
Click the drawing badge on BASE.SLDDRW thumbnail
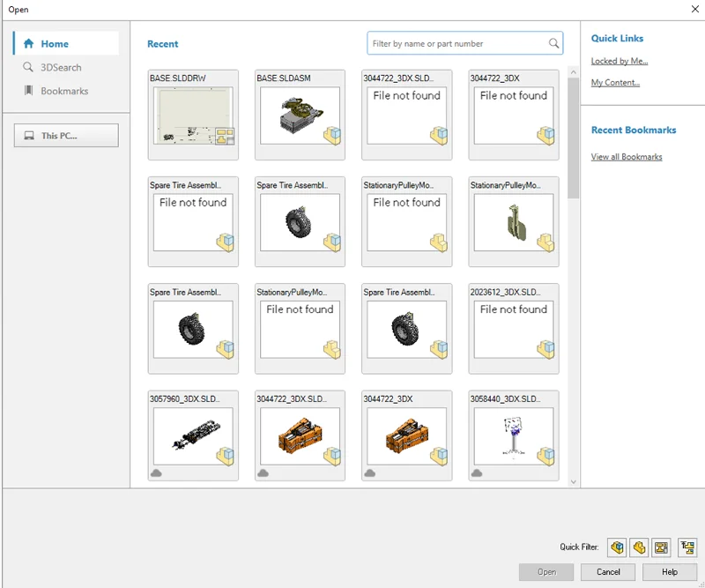225,136
